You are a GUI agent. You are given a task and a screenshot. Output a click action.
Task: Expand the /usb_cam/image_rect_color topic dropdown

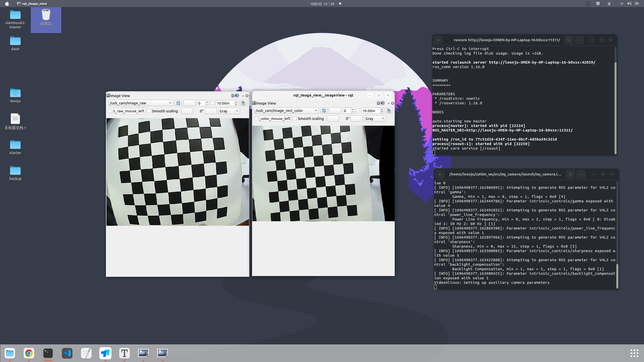[x=316, y=111]
